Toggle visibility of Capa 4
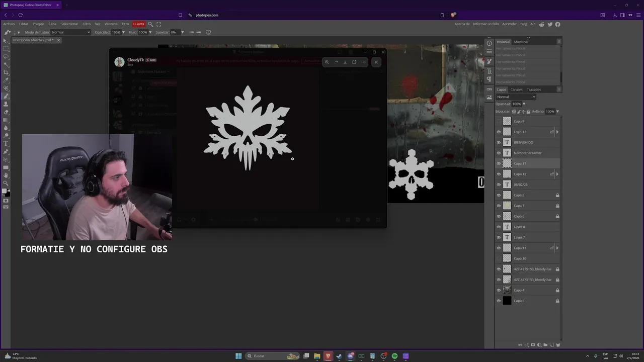Screen dimensions: 644x362 tap(499, 290)
